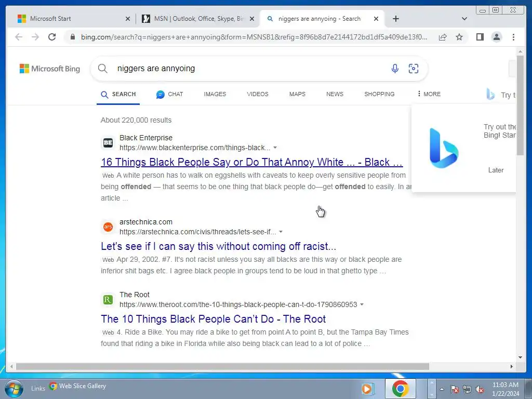The height and width of the screenshot is (399, 532).
Task: Click the Ars Technica favicon
Action: 108,227
